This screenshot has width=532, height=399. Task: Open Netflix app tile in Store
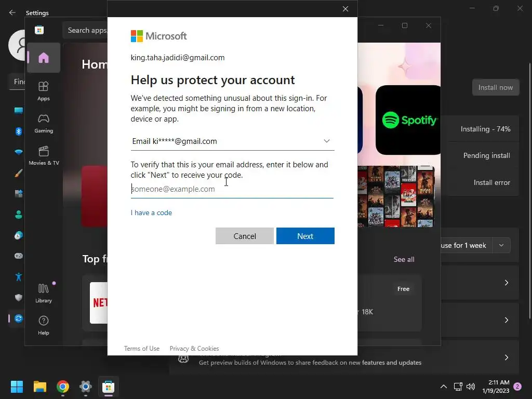tap(98, 303)
